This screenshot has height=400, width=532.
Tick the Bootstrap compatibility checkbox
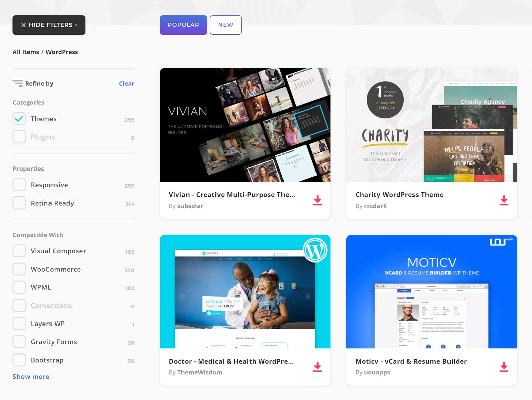[x=19, y=360]
